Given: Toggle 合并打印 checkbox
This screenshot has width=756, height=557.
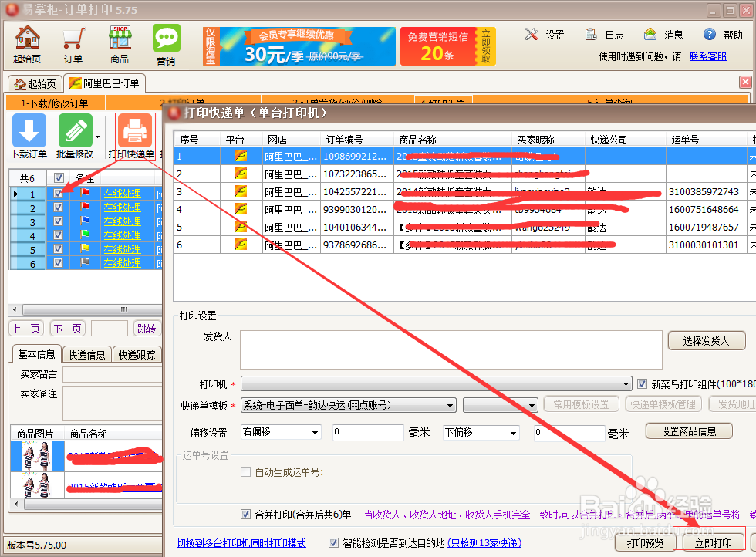Looking at the screenshot, I should [x=246, y=515].
